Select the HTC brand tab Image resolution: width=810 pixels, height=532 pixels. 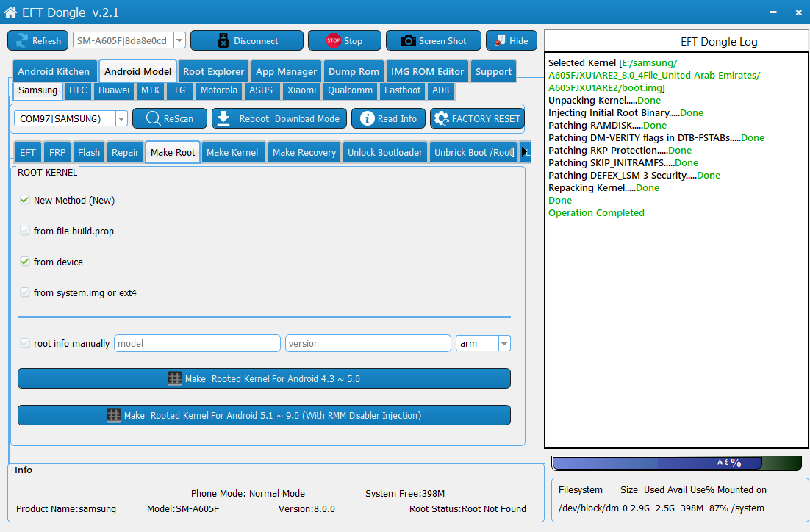tap(78, 90)
